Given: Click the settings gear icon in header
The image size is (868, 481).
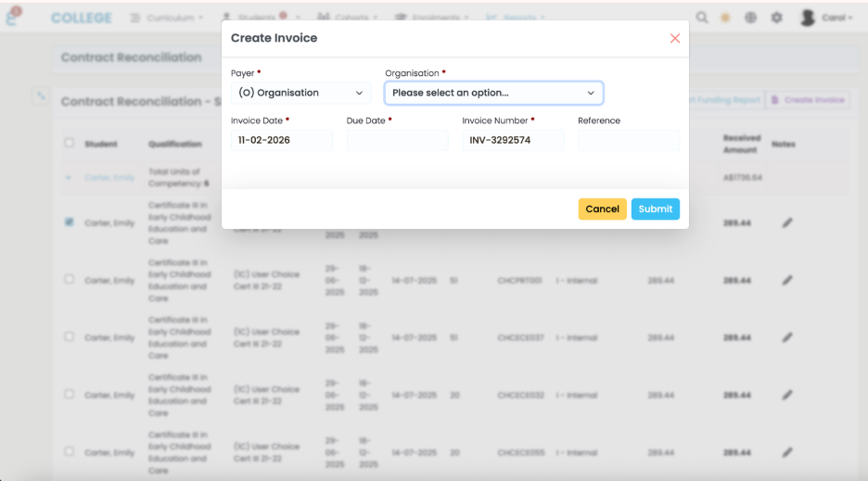Looking at the screenshot, I should coord(776,18).
